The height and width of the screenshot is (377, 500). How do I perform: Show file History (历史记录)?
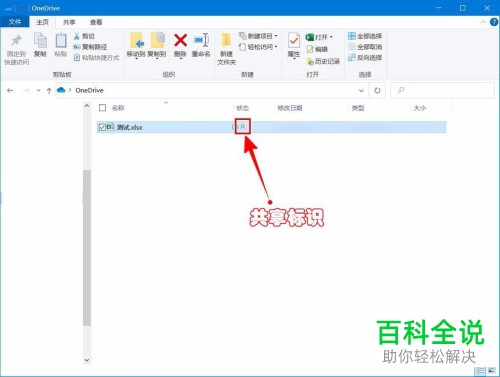coord(323,61)
